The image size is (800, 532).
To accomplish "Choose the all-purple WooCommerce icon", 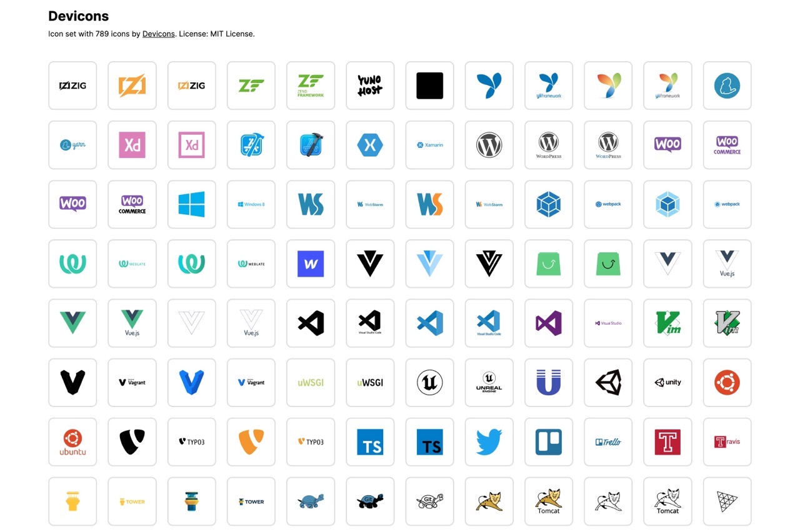I will [x=727, y=145].
